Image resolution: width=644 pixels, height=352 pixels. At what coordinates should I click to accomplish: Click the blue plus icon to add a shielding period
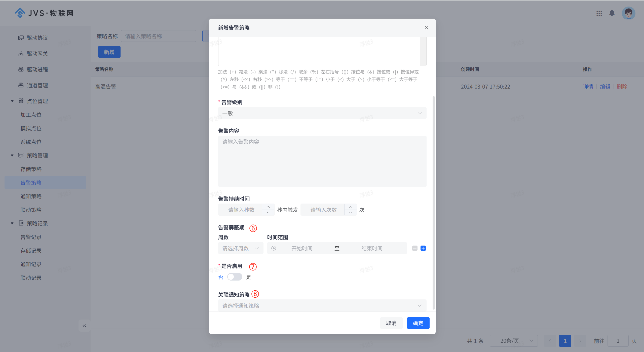point(423,248)
